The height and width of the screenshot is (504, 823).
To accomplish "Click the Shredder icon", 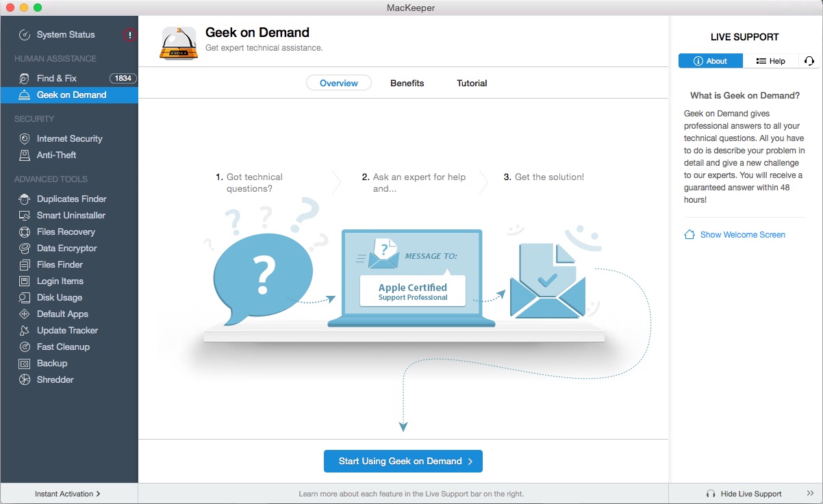I will (x=25, y=380).
